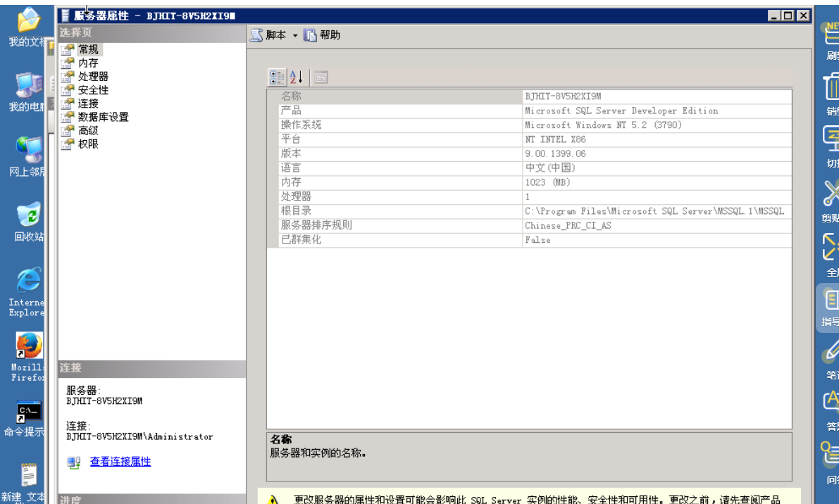Screen dimensions: 839x504
Task: Click the icon next to 高级 page
Action: 68,130
